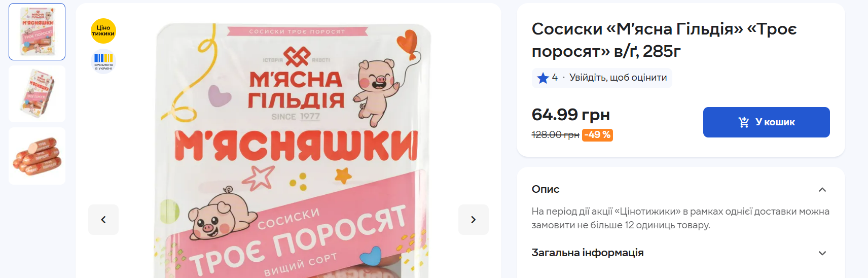Show the next product image
This screenshot has height=278, width=868.
(x=474, y=220)
